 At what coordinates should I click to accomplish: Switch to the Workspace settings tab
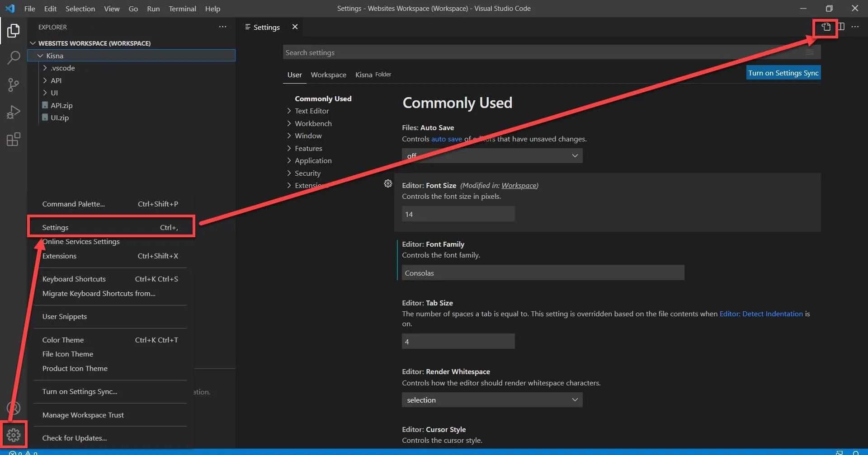point(328,75)
